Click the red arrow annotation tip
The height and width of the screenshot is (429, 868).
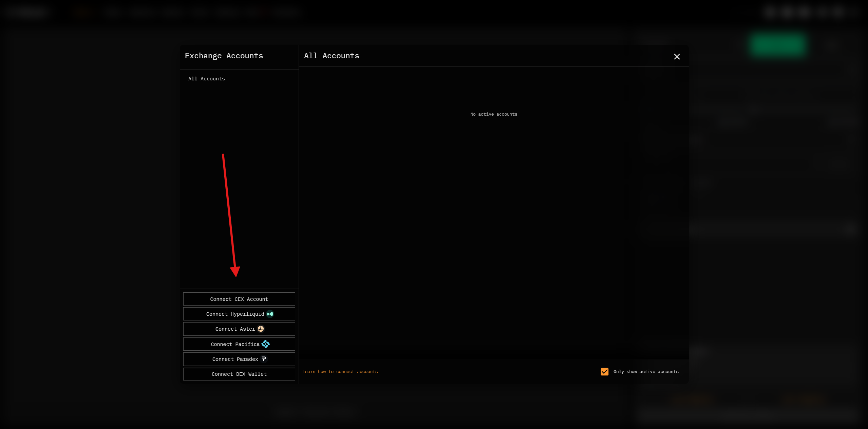(235, 275)
